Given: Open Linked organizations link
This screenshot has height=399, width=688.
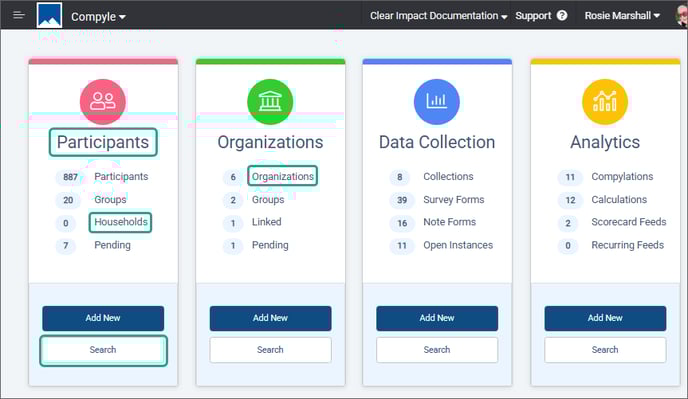Looking at the screenshot, I should click(x=266, y=222).
